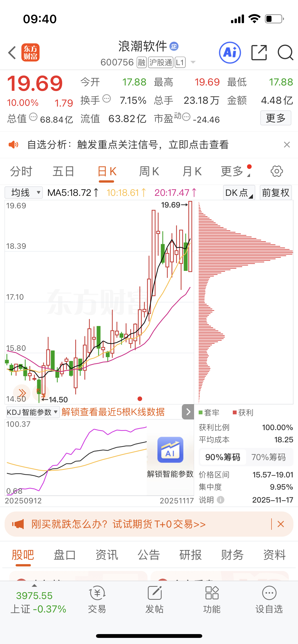This screenshot has height=644, width=298.
Task: Tap the info bubble beside 市盈动
Action: tap(186, 117)
